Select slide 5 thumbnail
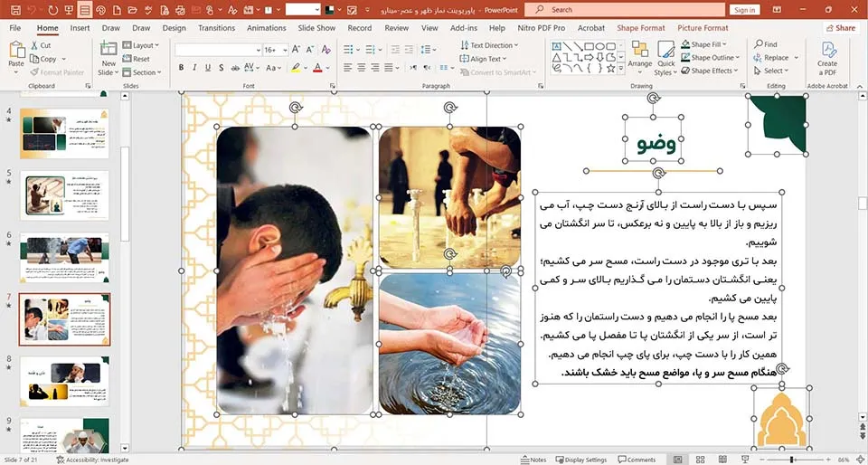 pyautogui.click(x=65, y=195)
